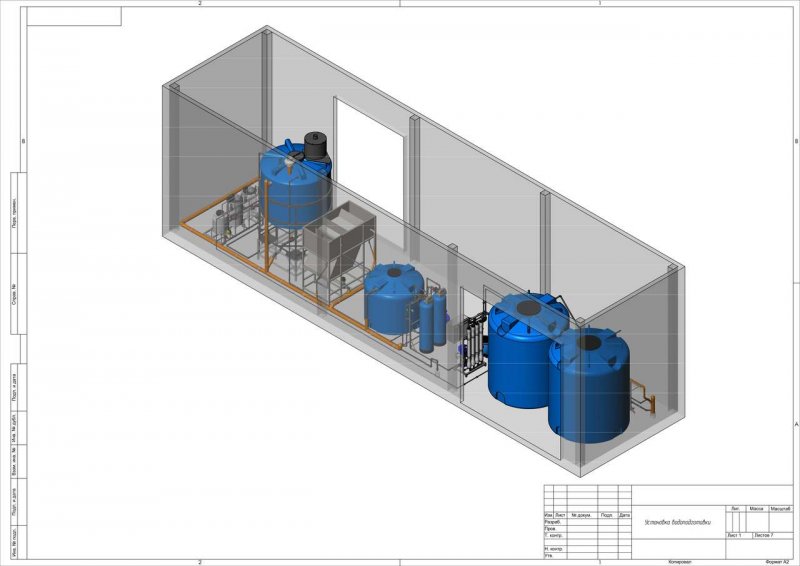Select the 'Лит.' header cell
The height and width of the screenshot is (566, 800).
coord(735,509)
